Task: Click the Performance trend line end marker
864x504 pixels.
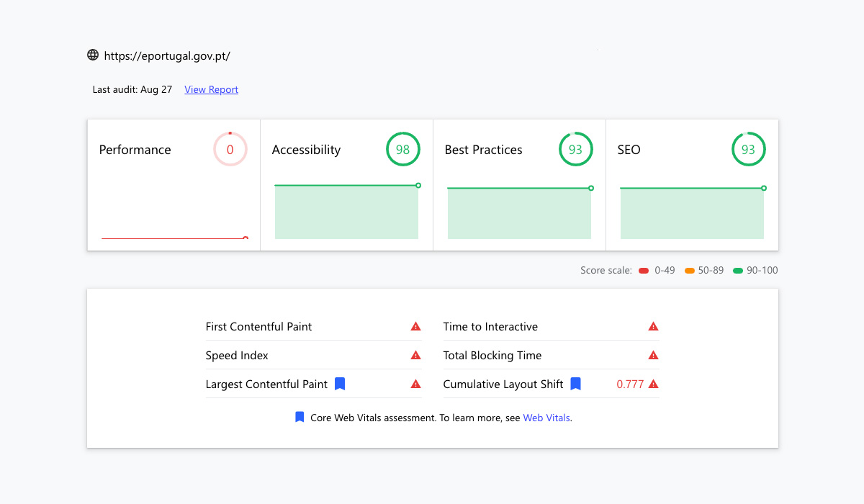Action: (x=246, y=238)
